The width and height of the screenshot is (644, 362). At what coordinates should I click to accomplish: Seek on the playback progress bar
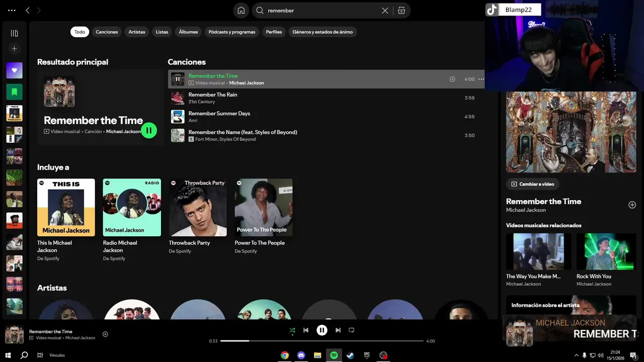click(x=322, y=341)
